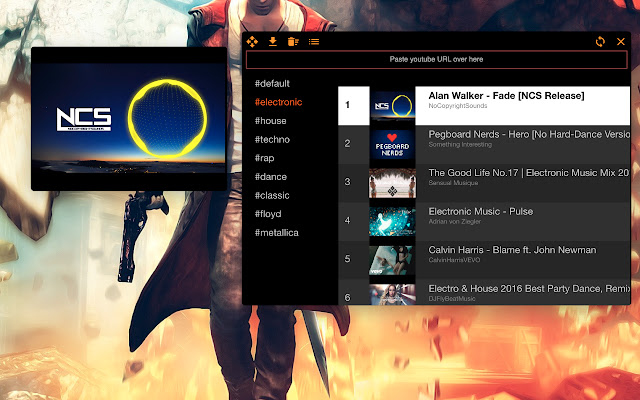Click the download icon in the toolbar
This screenshot has height=400, width=640.
273,42
